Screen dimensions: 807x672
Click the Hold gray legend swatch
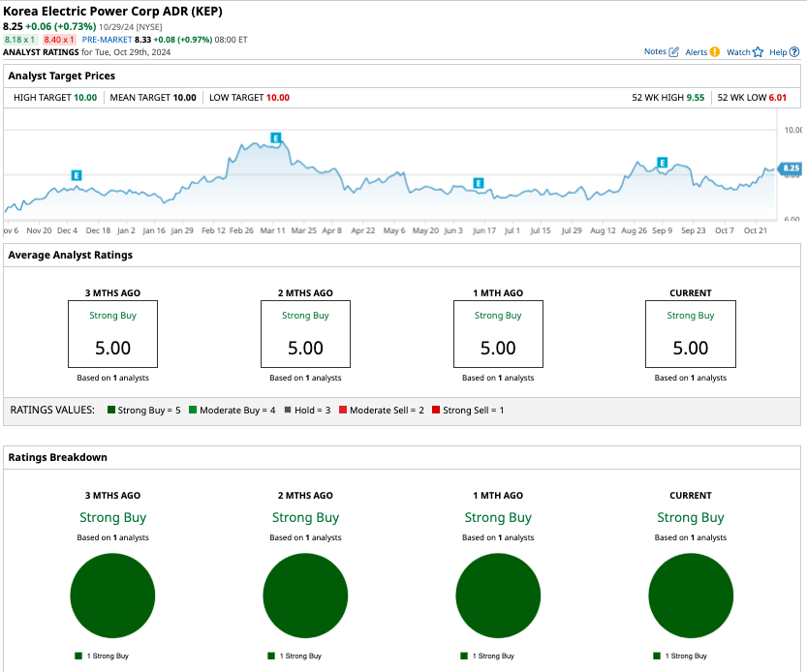tap(288, 410)
